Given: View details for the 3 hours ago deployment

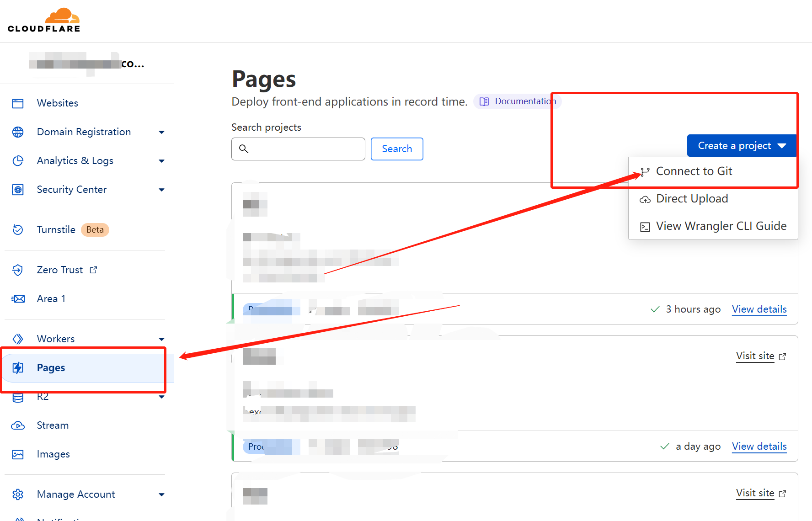Looking at the screenshot, I should pyautogui.click(x=759, y=309).
